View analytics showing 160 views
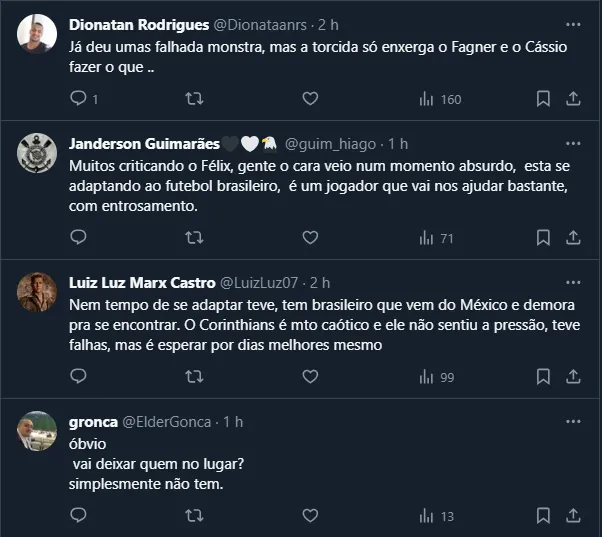This screenshot has width=602, height=537. [439, 99]
